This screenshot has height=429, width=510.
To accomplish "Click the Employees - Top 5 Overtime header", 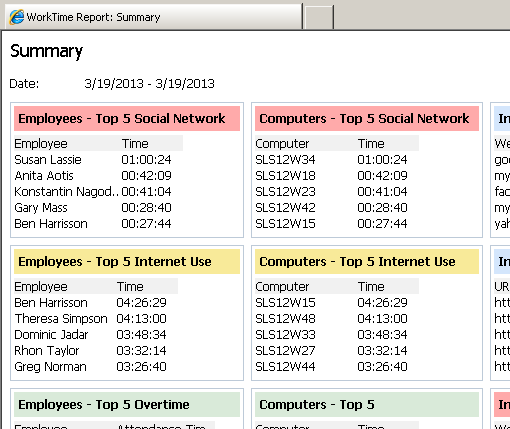I will coord(127,405).
